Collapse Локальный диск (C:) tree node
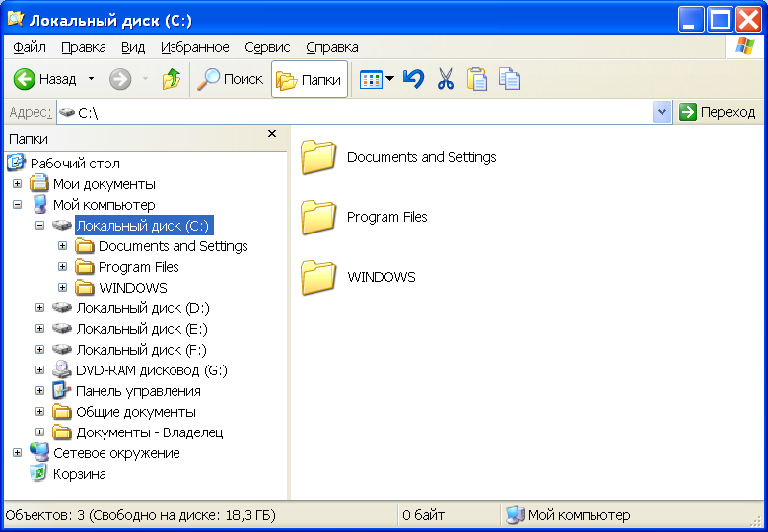The image size is (768, 532). point(40,226)
